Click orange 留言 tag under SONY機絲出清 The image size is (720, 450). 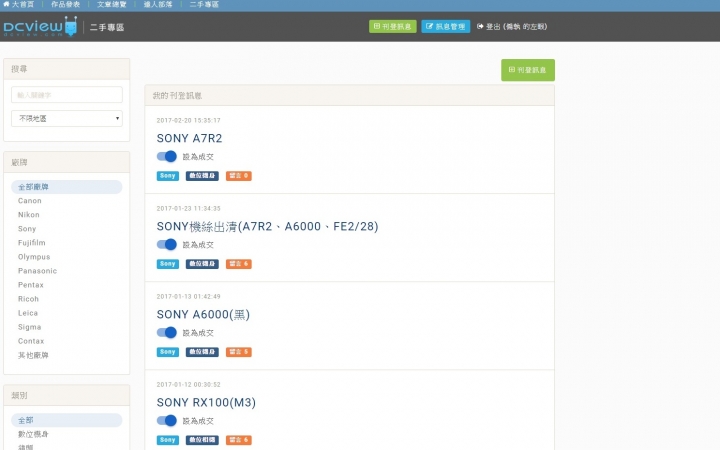[x=239, y=264]
